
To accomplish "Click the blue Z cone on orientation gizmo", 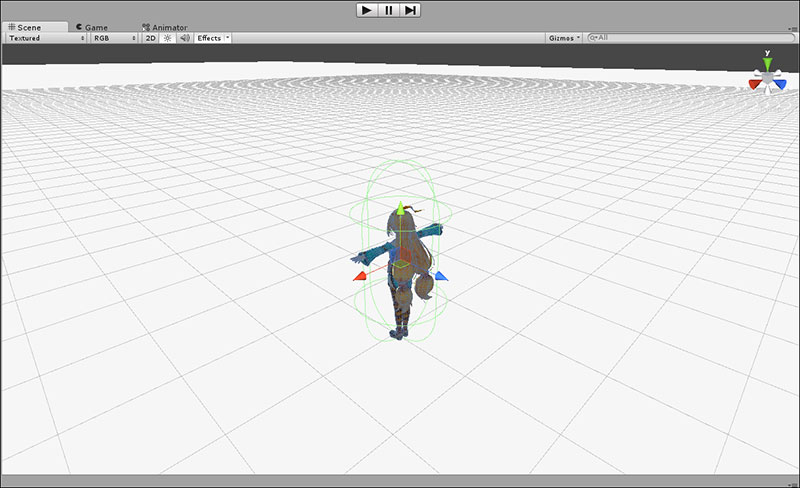I will point(780,84).
